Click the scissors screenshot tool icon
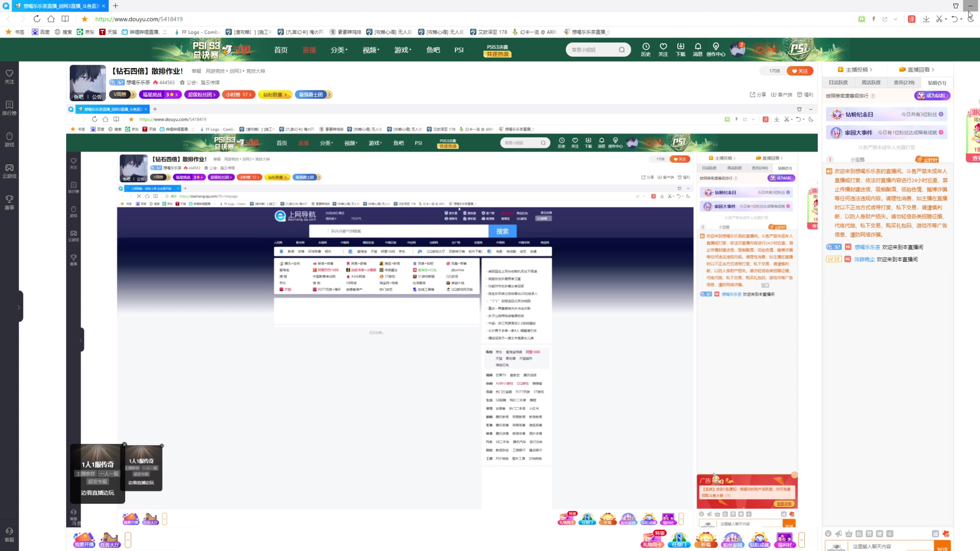 point(939,19)
